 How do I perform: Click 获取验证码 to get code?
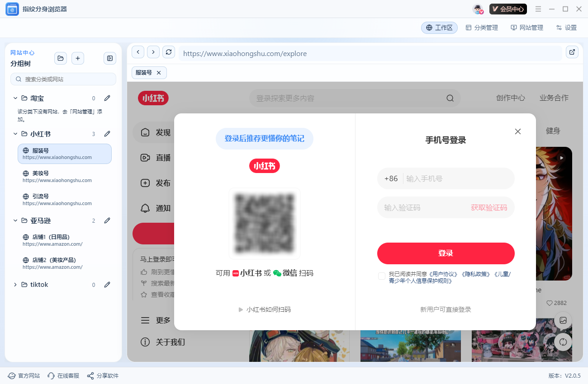pos(489,208)
